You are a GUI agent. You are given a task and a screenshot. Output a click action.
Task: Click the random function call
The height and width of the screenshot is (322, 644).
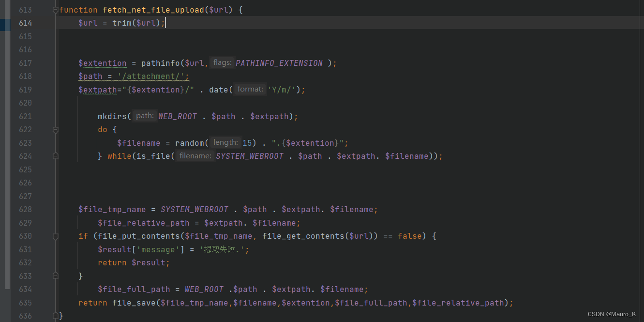pos(190,143)
